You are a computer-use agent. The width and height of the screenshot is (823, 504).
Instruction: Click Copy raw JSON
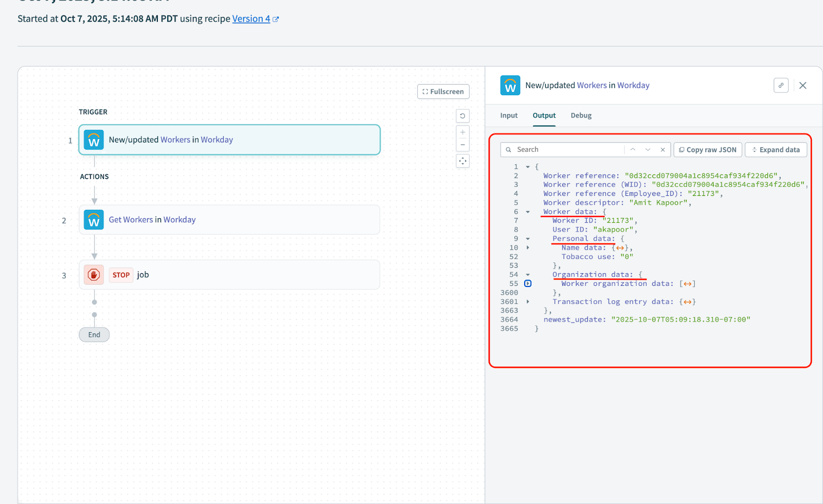coord(708,150)
